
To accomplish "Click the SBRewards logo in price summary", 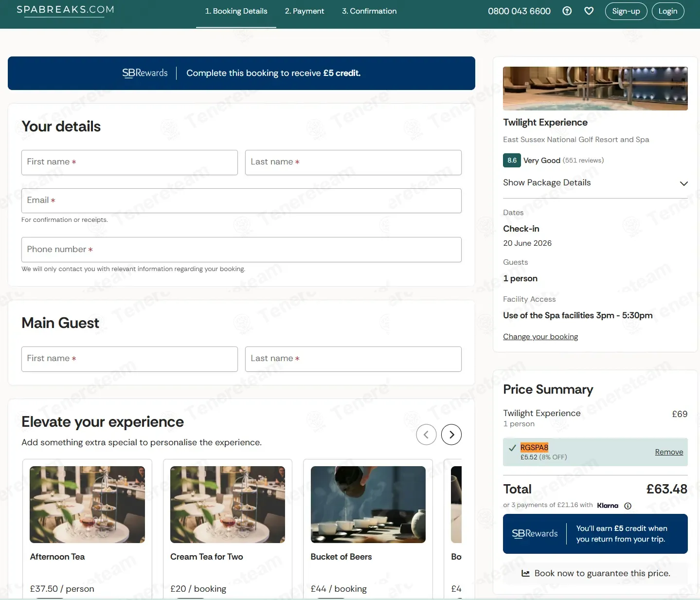I will pyautogui.click(x=535, y=534).
